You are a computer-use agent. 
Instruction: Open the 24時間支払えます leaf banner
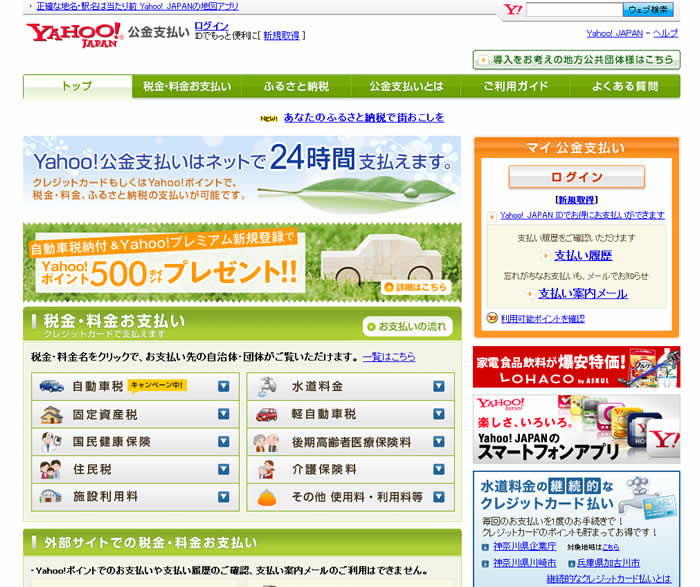click(242, 176)
